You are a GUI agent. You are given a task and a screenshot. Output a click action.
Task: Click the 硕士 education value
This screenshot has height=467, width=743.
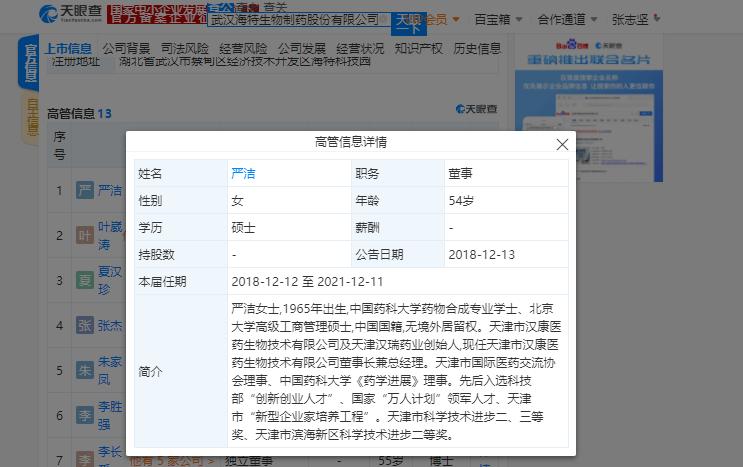[243, 228]
